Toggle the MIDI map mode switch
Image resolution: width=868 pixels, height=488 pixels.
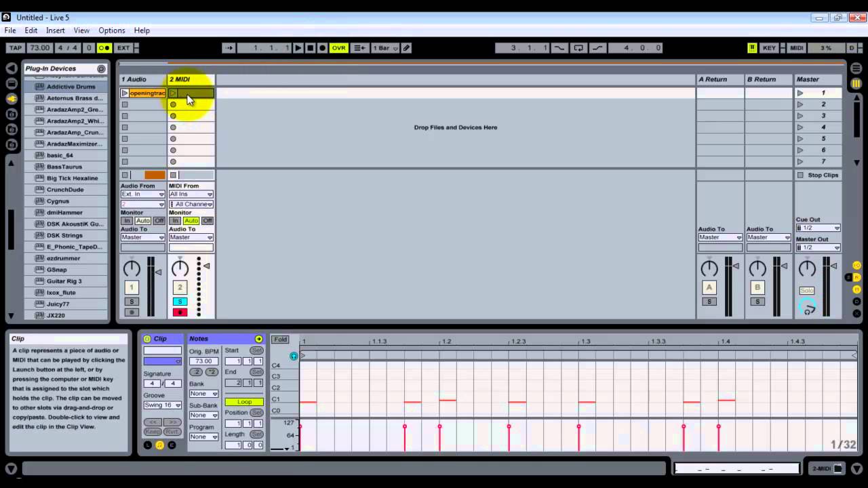[x=797, y=48]
